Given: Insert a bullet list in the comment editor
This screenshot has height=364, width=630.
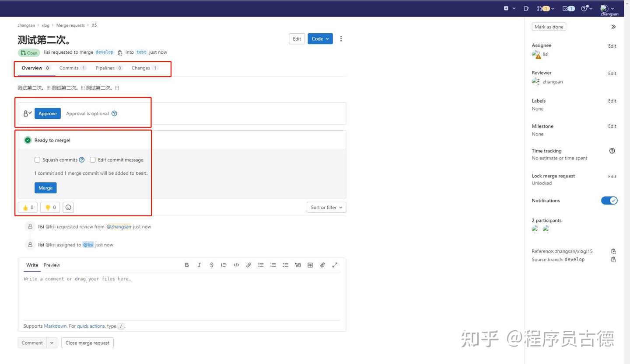Looking at the screenshot, I should 261,265.
